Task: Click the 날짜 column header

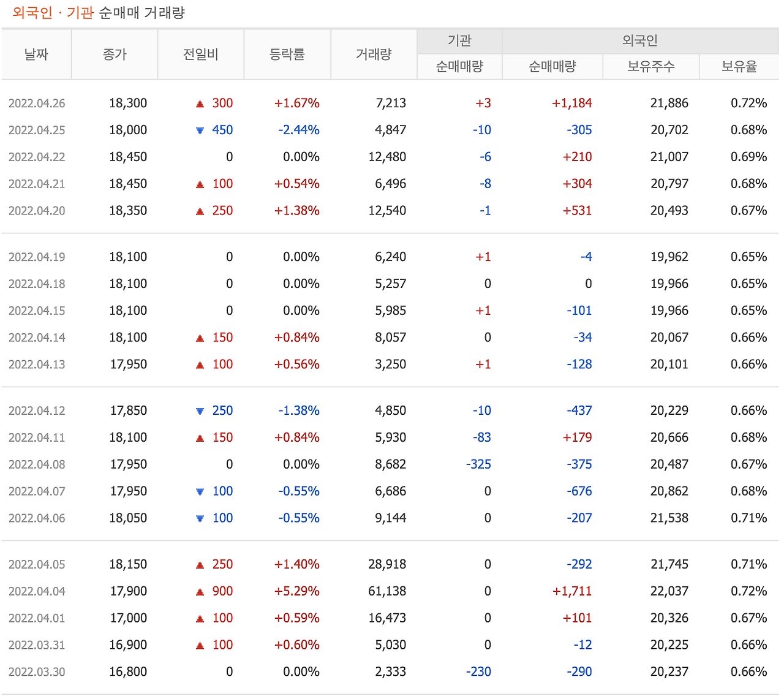Action: point(36,54)
